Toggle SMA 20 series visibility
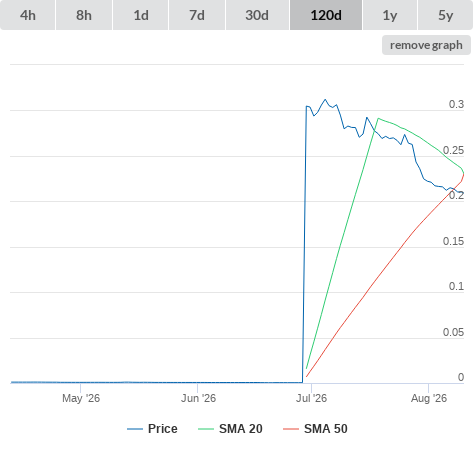 pyautogui.click(x=241, y=429)
